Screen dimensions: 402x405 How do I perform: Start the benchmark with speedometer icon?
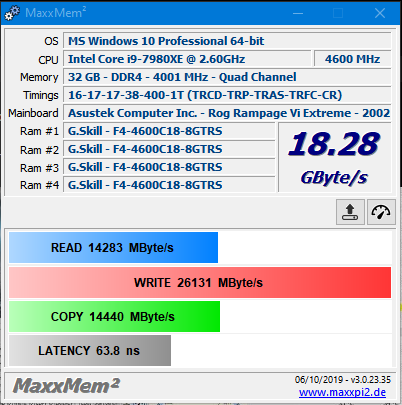coord(381,212)
